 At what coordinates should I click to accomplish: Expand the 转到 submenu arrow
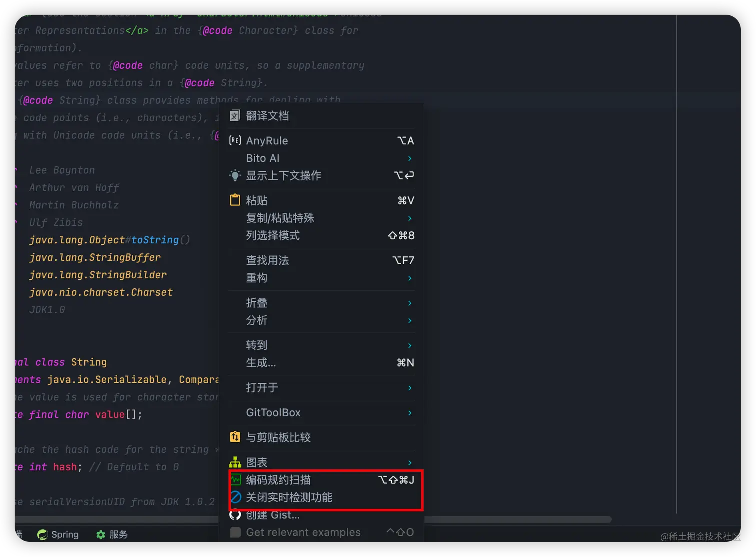(x=410, y=345)
